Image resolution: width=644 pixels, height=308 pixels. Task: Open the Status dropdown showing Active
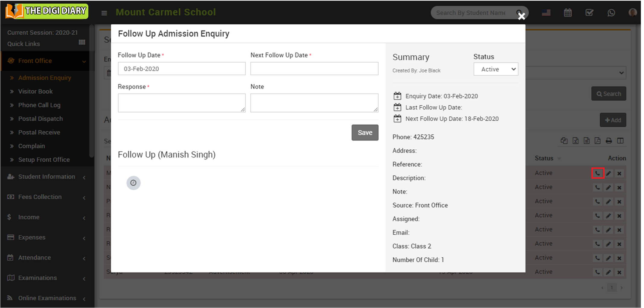click(496, 69)
